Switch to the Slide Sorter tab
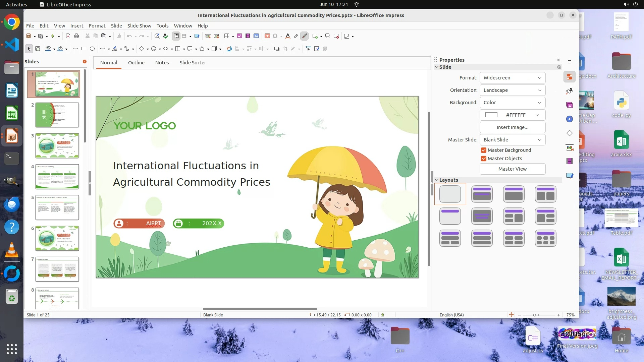 [x=193, y=63]
